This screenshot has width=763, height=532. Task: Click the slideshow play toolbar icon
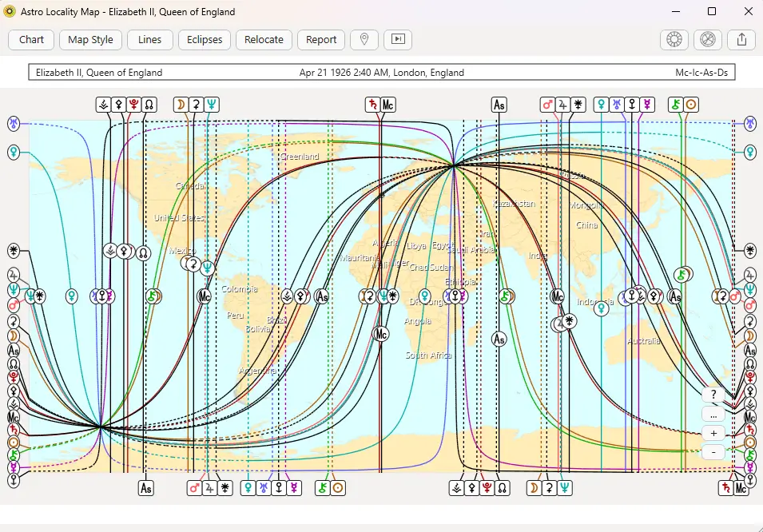398,39
